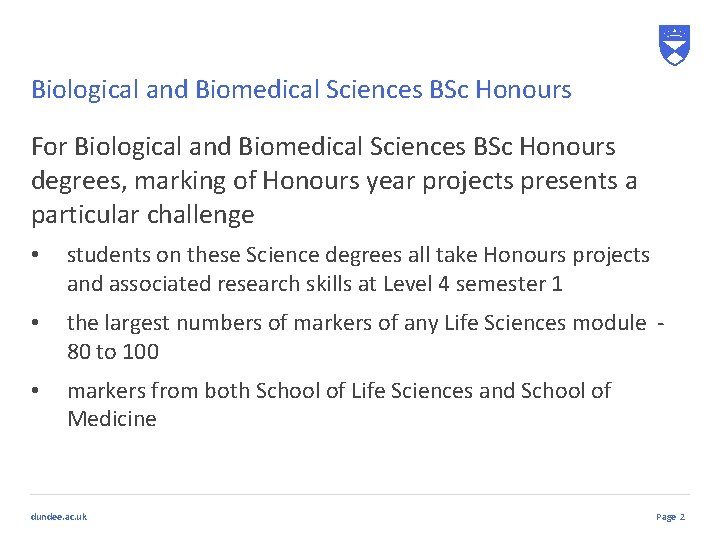Screen dimensions: 720x540
Task: Click the "80 to 100" text
Action: click(113, 351)
